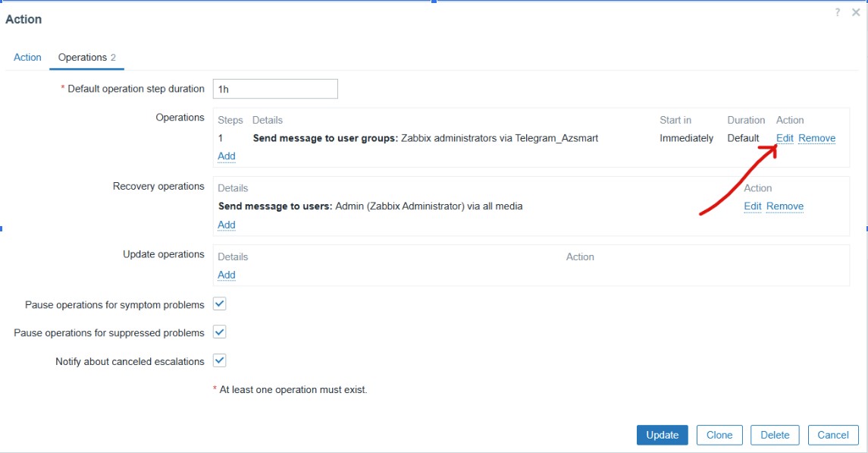Switch to the Action tab
This screenshot has width=868, height=453.
pyautogui.click(x=27, y=57)
